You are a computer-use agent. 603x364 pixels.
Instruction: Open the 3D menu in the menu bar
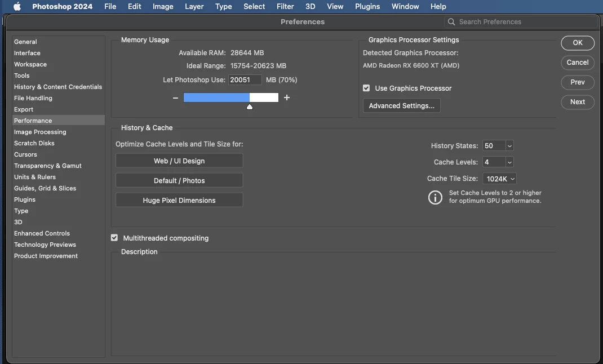[x=310, y=7]
